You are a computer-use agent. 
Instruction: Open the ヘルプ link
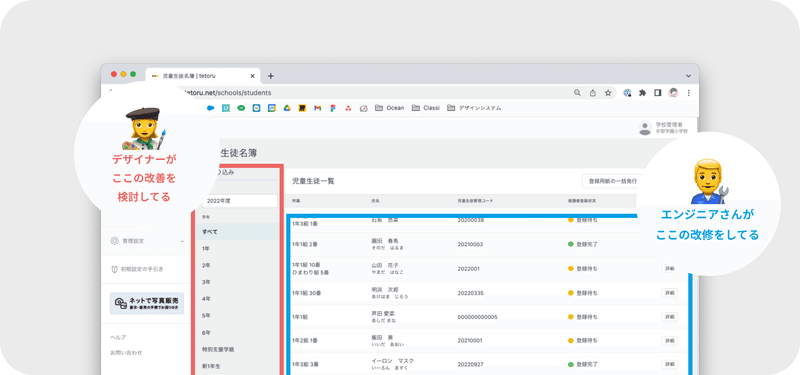click(118, 337)
